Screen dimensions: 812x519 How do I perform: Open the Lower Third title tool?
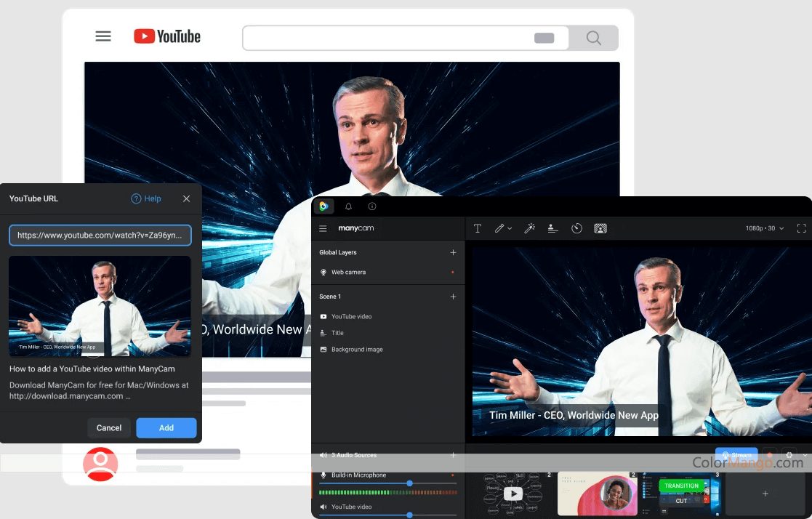(552, 228)
